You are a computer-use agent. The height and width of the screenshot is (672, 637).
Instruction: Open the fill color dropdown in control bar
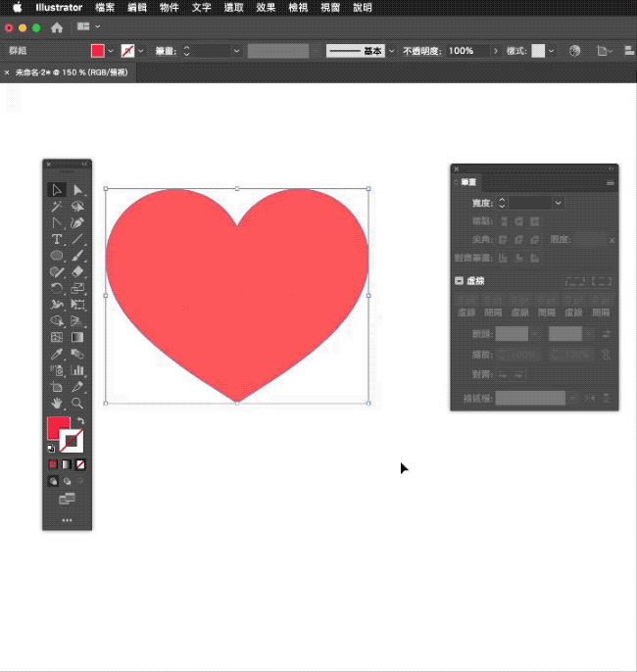tap(111, 50)
